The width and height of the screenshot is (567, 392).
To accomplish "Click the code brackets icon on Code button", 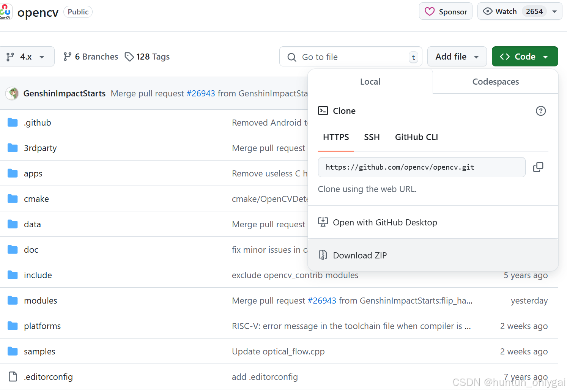I will point(505,57).
